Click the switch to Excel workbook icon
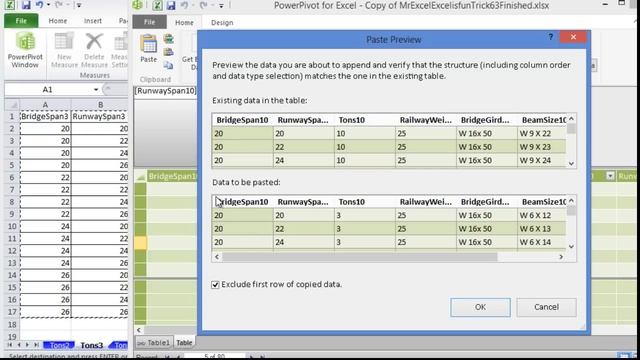 click(x=157, y=5)
